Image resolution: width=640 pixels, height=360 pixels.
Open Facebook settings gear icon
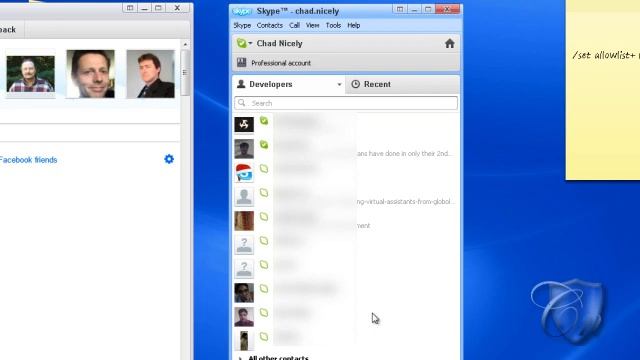point(169,159)
